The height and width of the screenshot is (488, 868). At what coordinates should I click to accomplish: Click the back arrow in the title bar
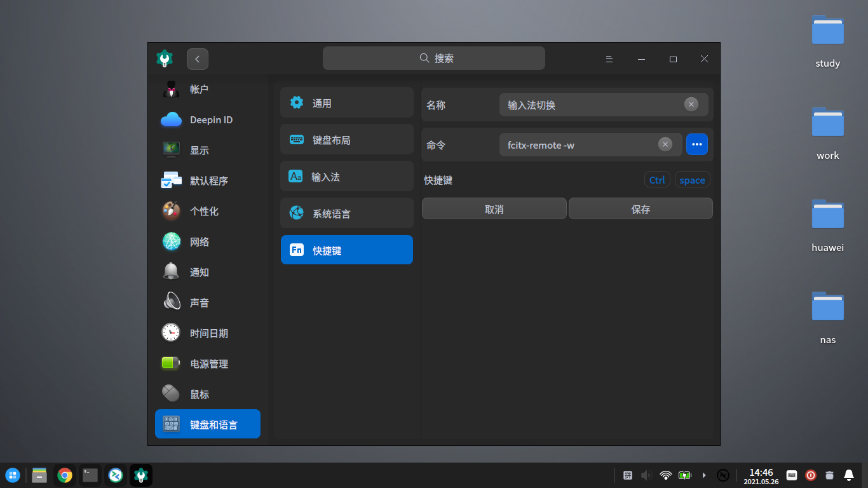[x=198, y=59]
